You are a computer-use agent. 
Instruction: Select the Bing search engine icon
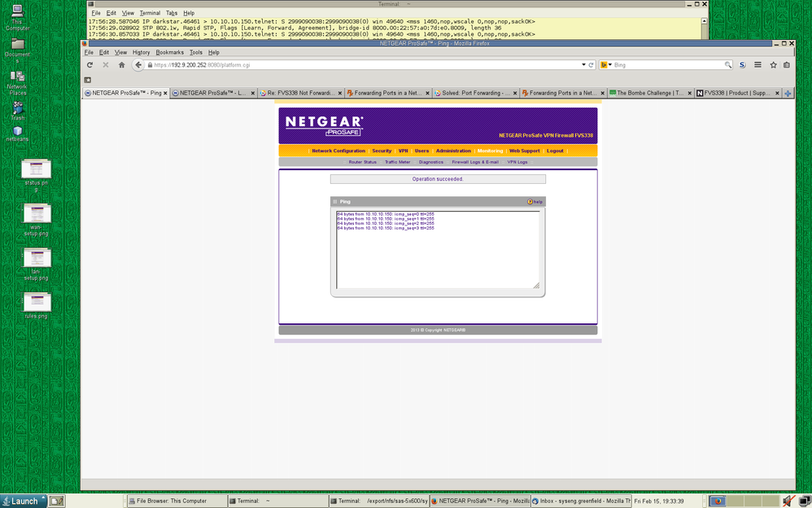(604, 64)
